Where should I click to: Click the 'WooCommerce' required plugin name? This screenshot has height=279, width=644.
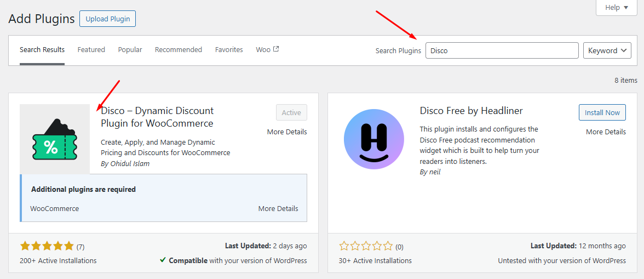[55, 208]
